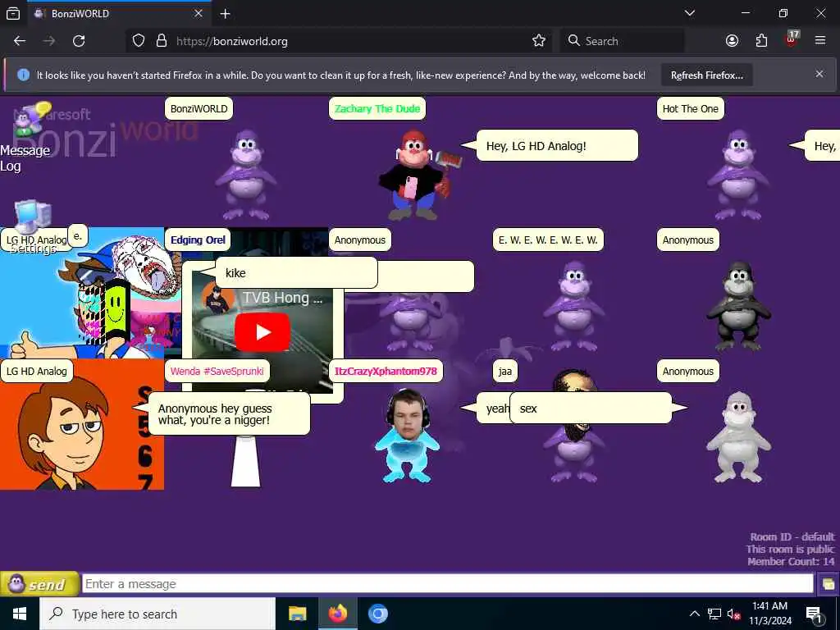Open a new tab with the plus
840x630 pixels.
click(x=226, y=13)
